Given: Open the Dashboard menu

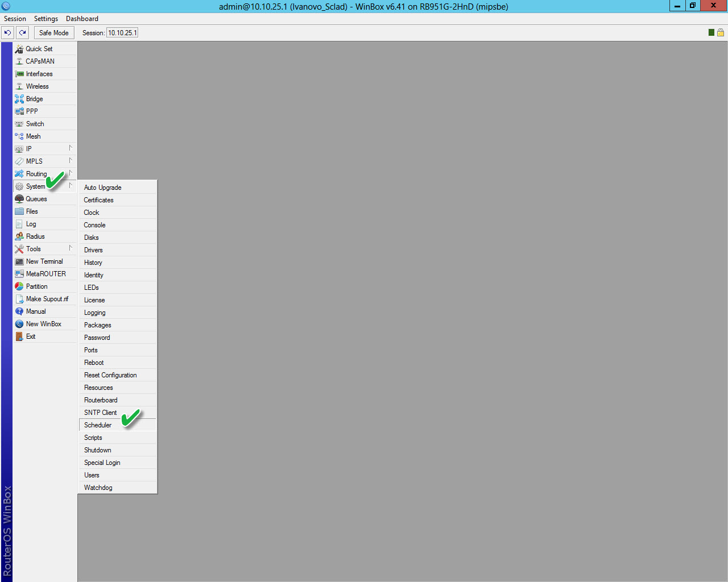Looking at the screenshot, I should [82, 19].
